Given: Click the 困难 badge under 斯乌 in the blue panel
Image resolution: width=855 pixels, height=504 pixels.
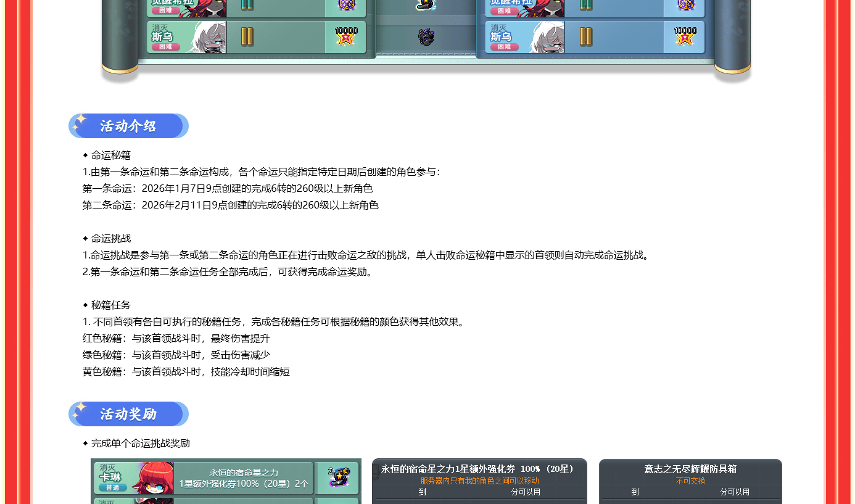Looking at the screenshot, I should (504, 46).
